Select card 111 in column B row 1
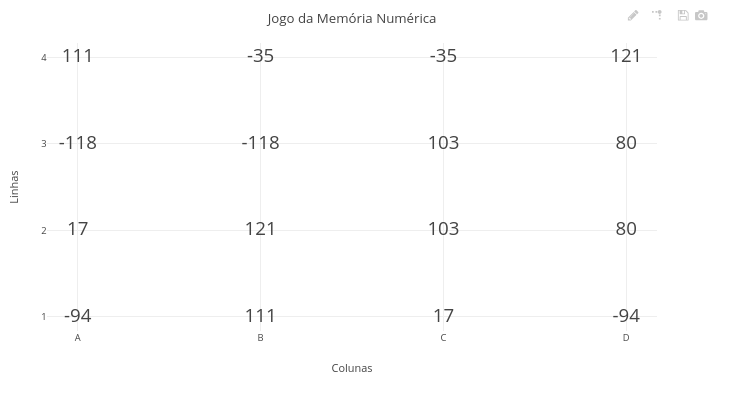 (260, 316)
